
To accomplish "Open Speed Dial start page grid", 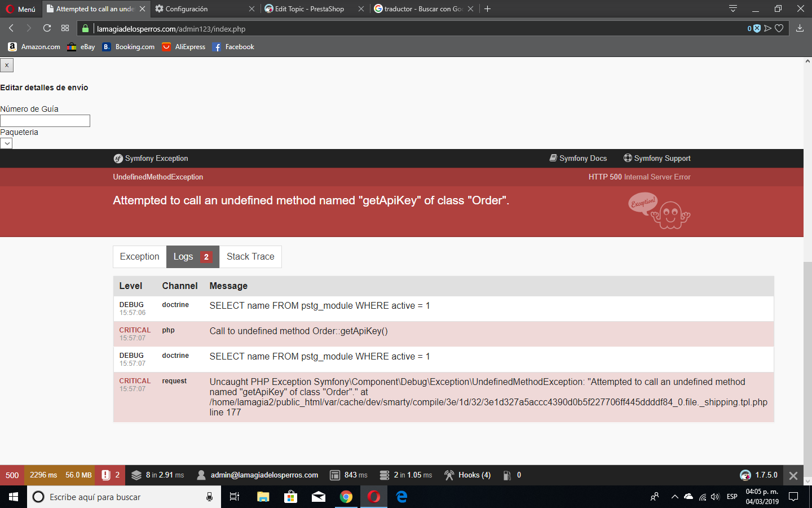I will click(x=65, y=28).
